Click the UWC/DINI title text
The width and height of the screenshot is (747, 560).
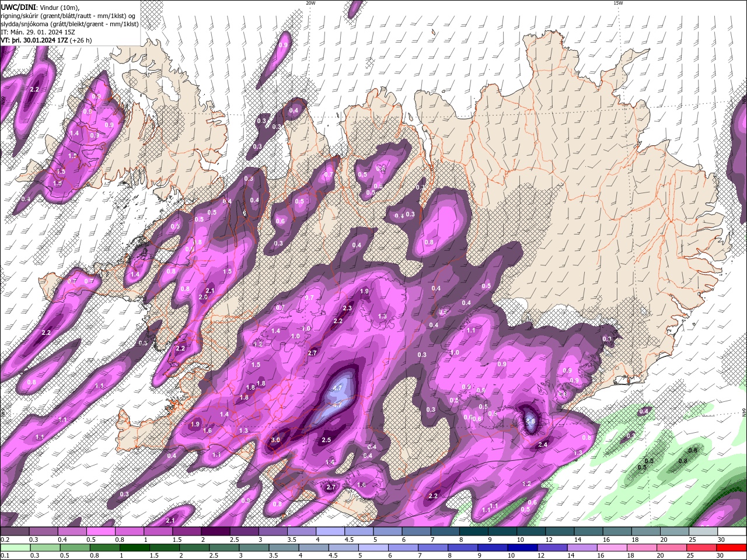(x=18, y=7)
